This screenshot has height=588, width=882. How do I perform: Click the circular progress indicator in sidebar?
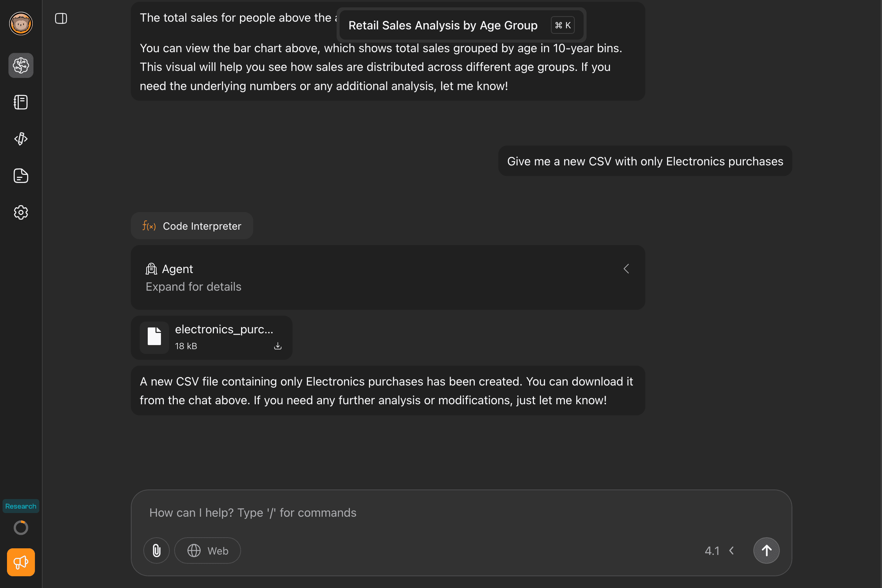[x=21, y=528]
